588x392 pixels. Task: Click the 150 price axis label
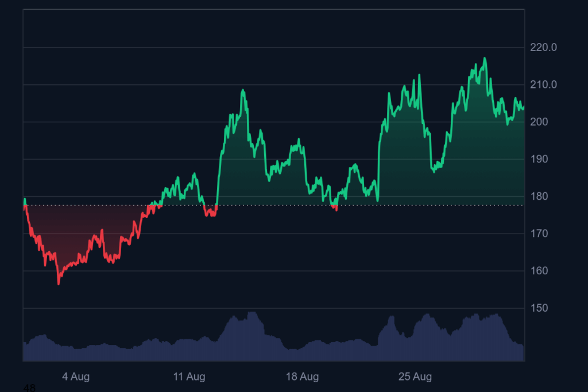coord(539,308)
